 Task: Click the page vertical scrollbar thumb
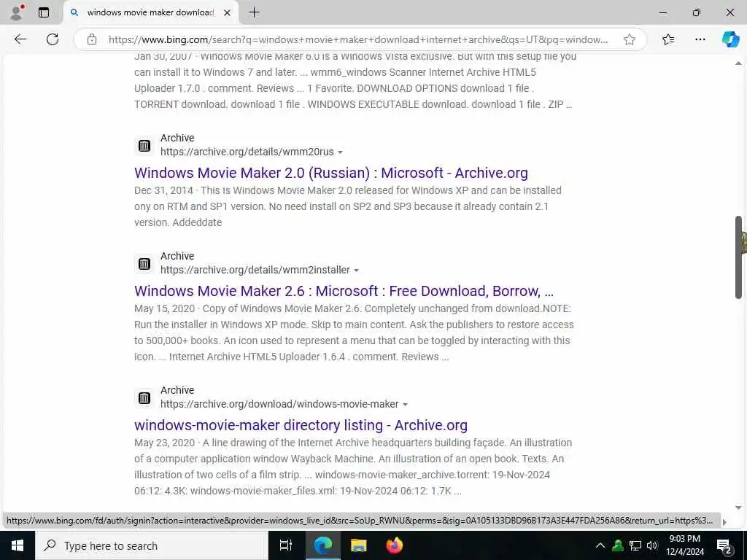(738, 257)
